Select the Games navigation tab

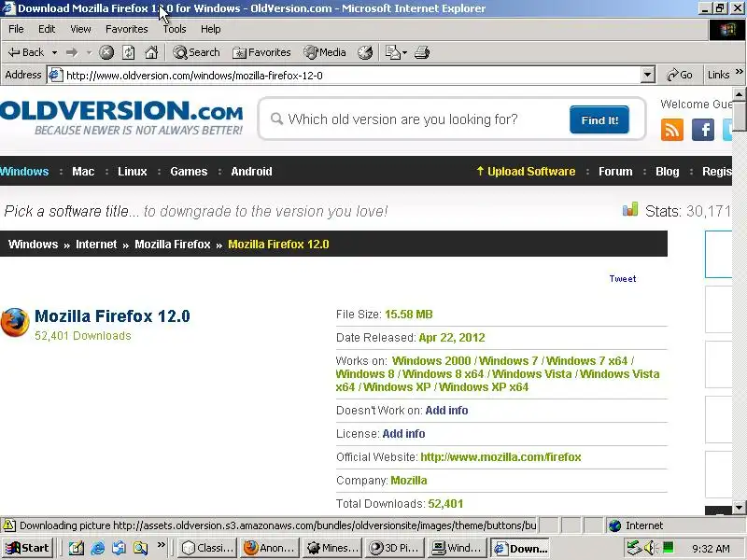click(189, 172)
